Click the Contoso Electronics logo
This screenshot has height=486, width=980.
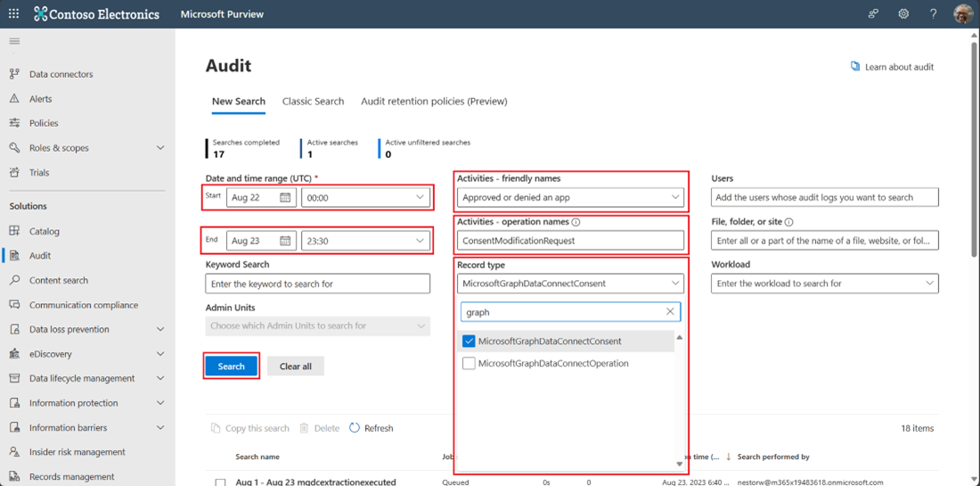tap(97, 13)
